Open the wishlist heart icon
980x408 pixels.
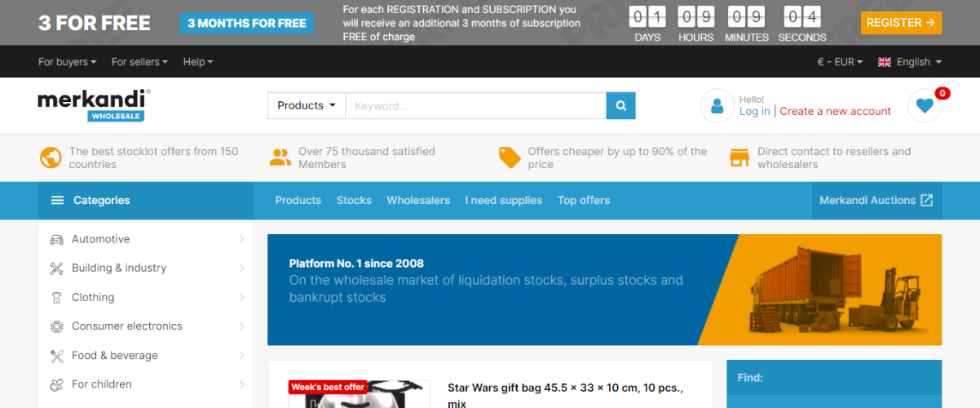(x=925, y=105)
